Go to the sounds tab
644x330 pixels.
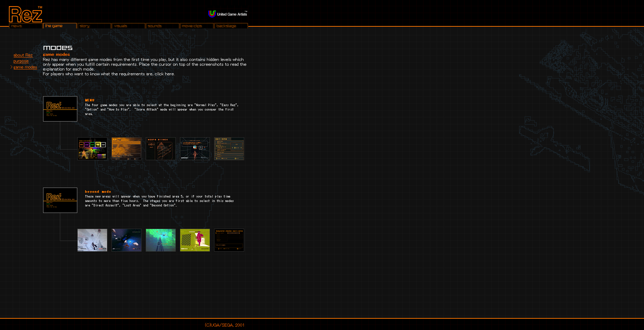pyautogui.click(x=162, y=26)
